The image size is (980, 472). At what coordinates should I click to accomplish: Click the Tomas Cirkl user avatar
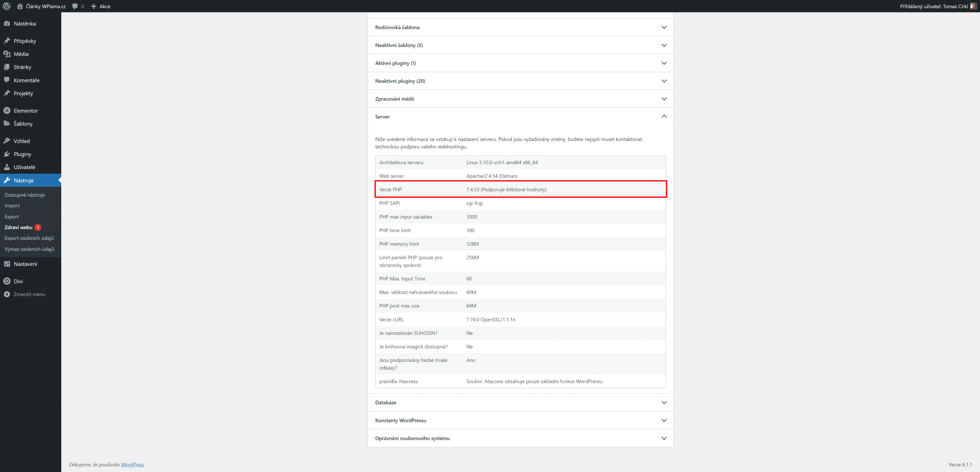coord(973,6)
